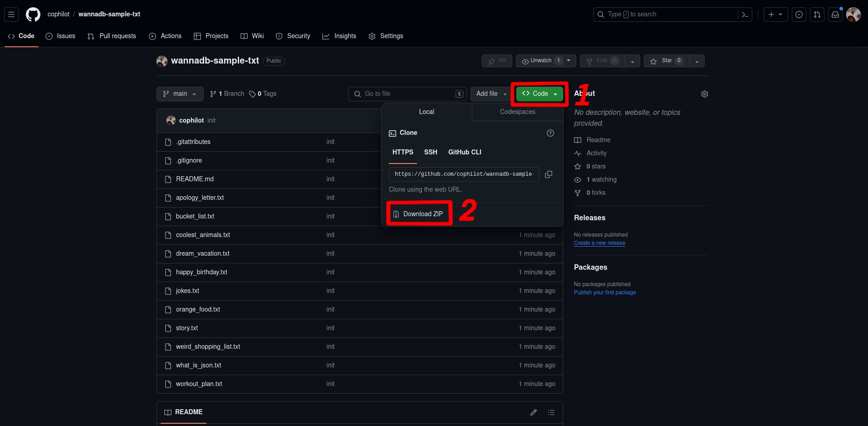
Task: Click the Go to file search field
Action: coord(407,94)
